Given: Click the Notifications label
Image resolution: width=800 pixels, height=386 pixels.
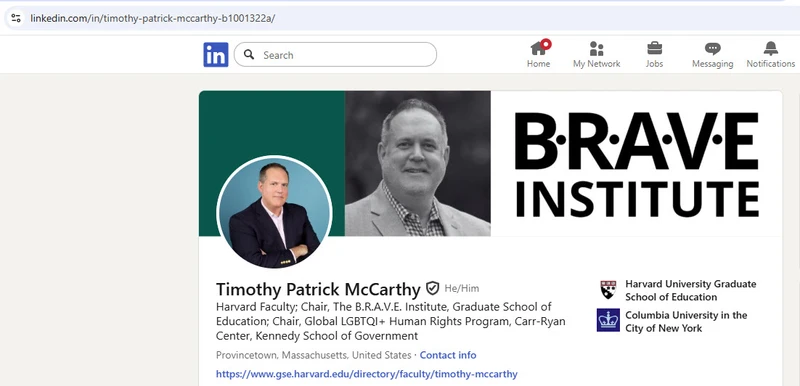Looking at the screenshot, I should pyautogui.click(x=771, y=64).
